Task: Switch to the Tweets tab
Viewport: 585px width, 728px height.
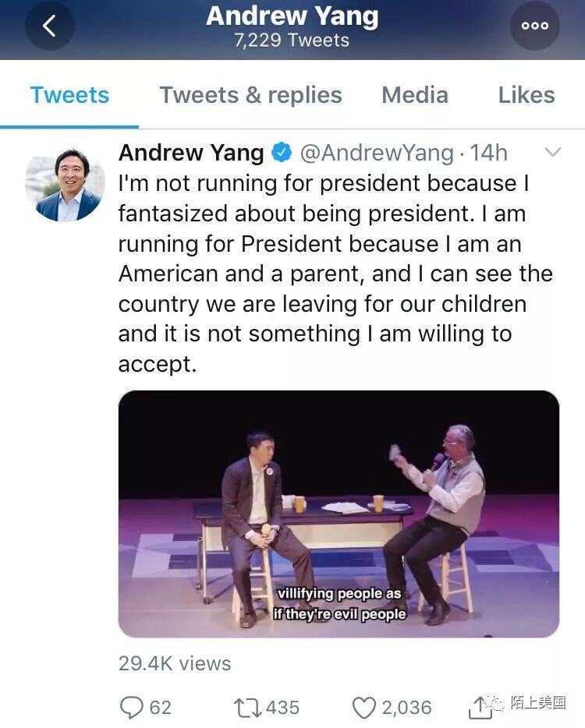Action: [x=69, y=95]
